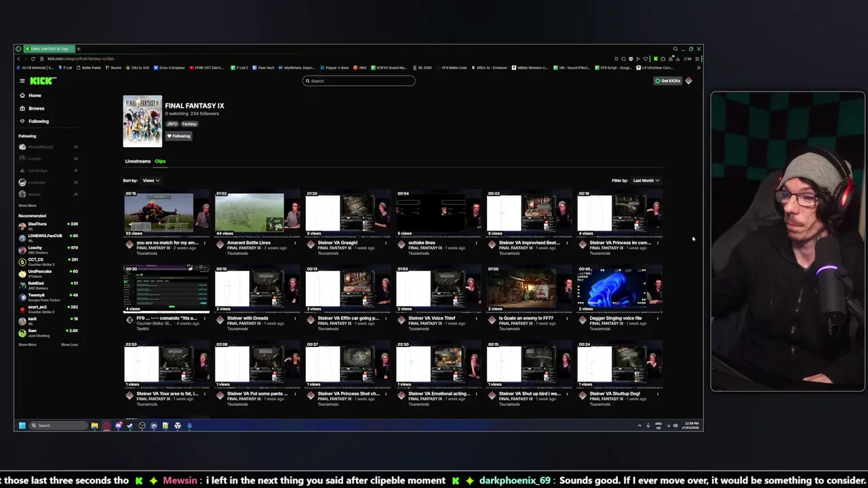Click Tsunamods avatar beside Amarant Battle Lines
Image resolution: width=868 pixels, height=488 pixels.
pos(220,245)
